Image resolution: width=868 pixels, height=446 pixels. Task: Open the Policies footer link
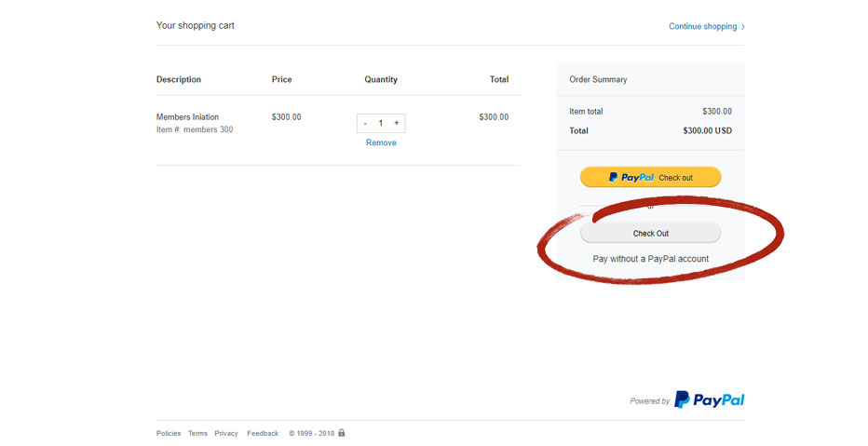click(169, 433)
